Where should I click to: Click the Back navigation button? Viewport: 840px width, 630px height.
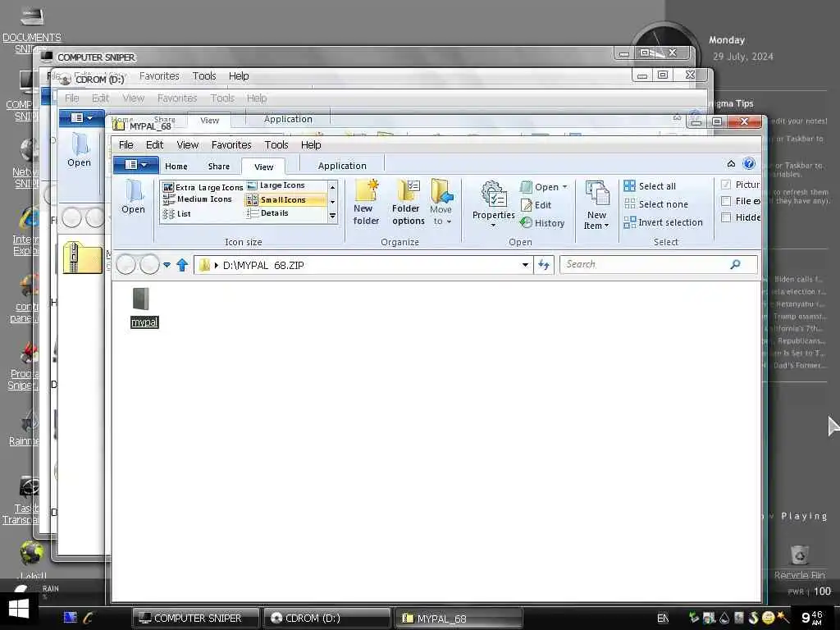[126, 265]
